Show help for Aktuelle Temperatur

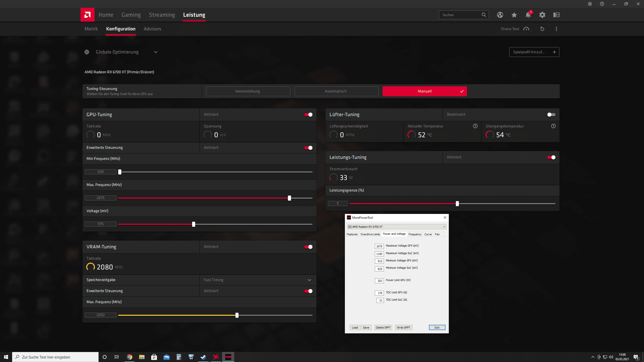475,126
